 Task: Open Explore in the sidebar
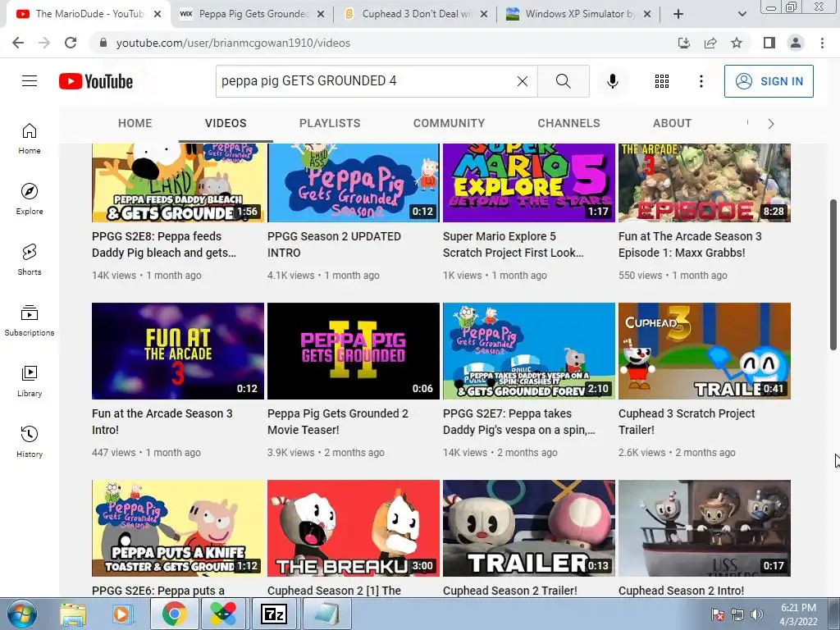click(x=30, y=199)
